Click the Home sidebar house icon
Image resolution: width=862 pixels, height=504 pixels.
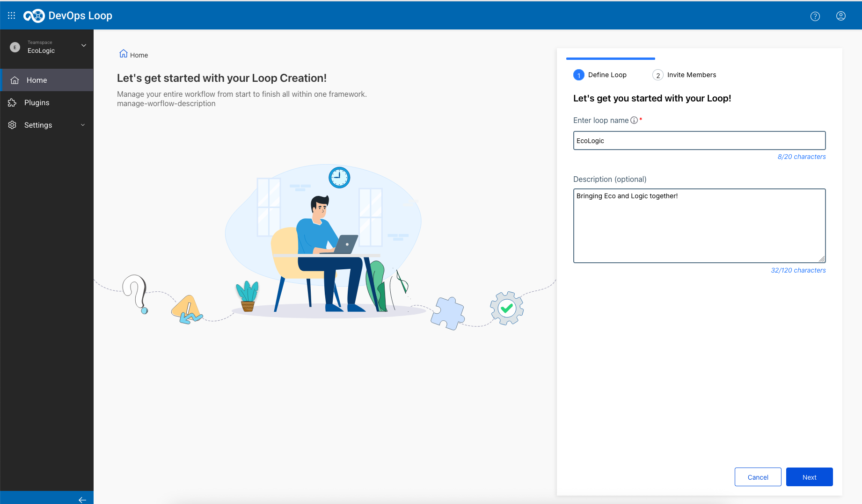pos(15,80)
